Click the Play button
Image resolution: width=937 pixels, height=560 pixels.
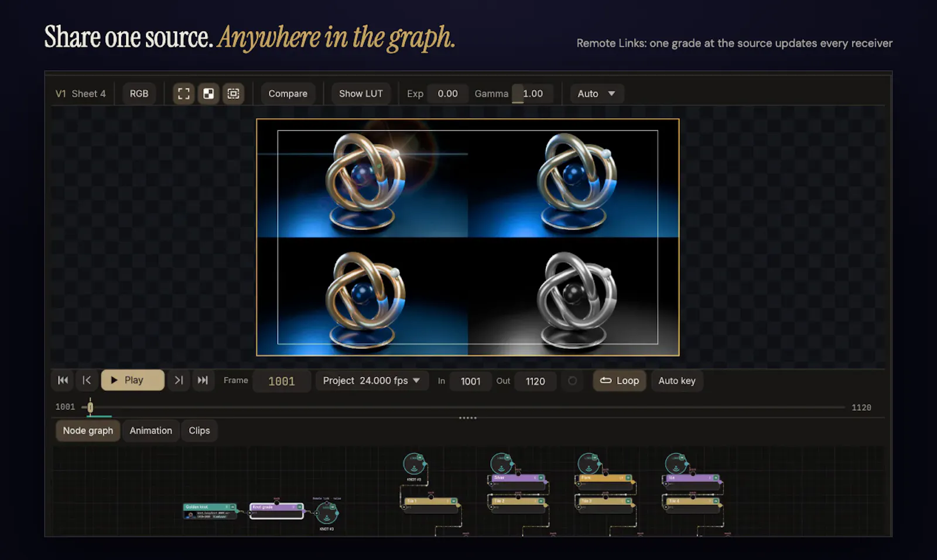(x=133, y=380)
